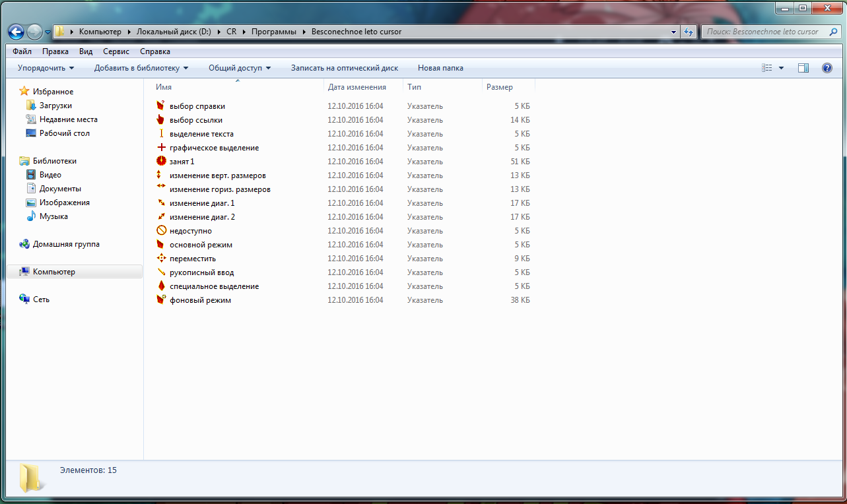The width and height of the screenshot is (847, 504).
Task: Click the '51 КБ' size of 'занят 1'
Action: 520,161
